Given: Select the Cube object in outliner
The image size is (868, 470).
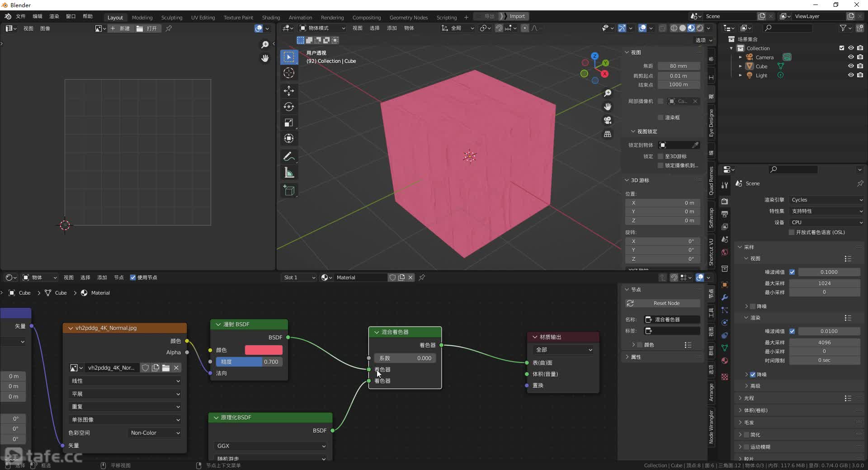Looking at the screenshot, I should (762, 66).
